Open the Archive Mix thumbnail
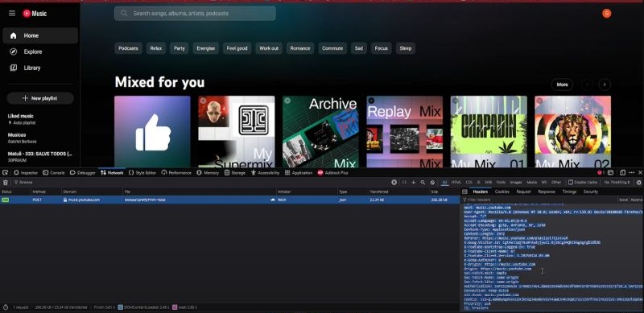This screenshot has height=313, width=644. pyautogui.click(x=320, y=131)
